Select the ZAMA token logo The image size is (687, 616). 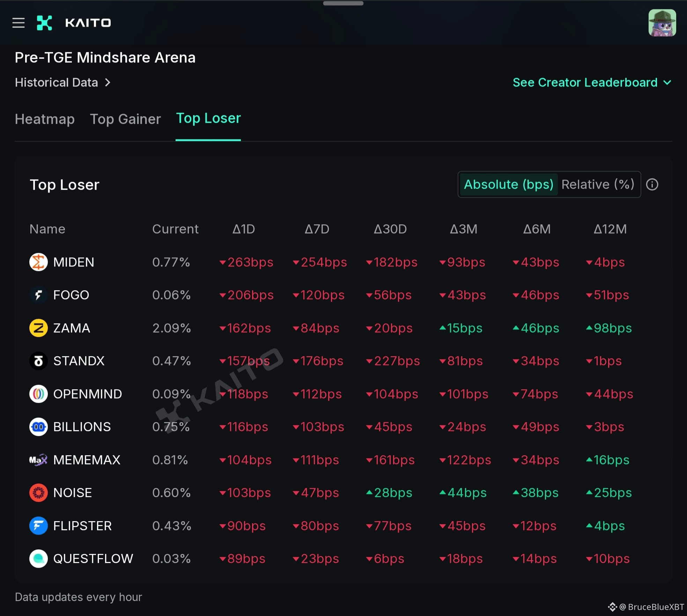point(38,328)
